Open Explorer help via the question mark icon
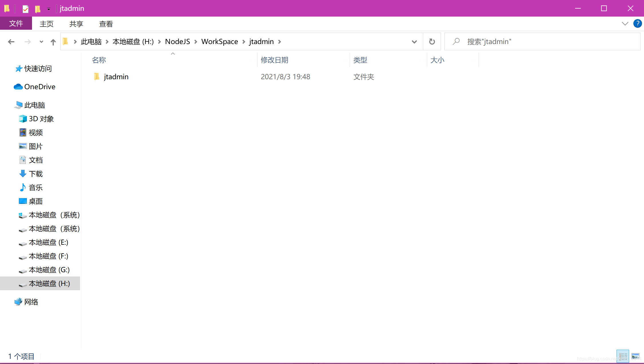Screen dimensions: 644x364 637,23
